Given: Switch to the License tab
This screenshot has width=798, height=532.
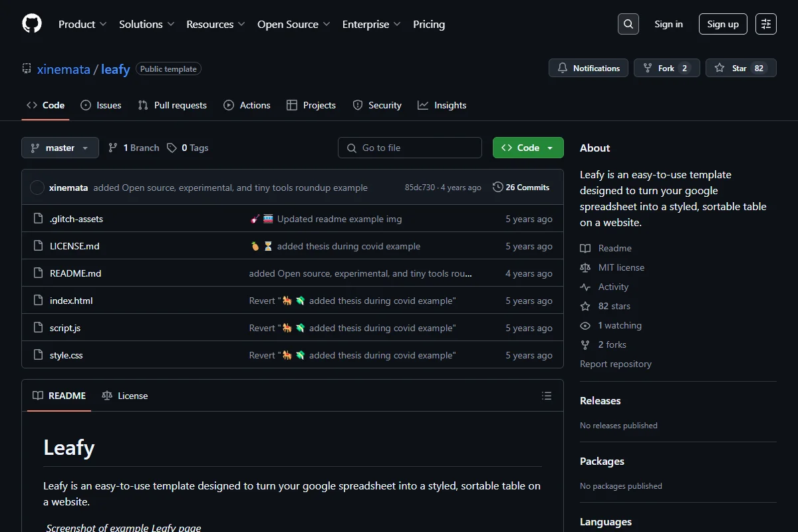Looking at the screenshot, I should pos(125,396).
